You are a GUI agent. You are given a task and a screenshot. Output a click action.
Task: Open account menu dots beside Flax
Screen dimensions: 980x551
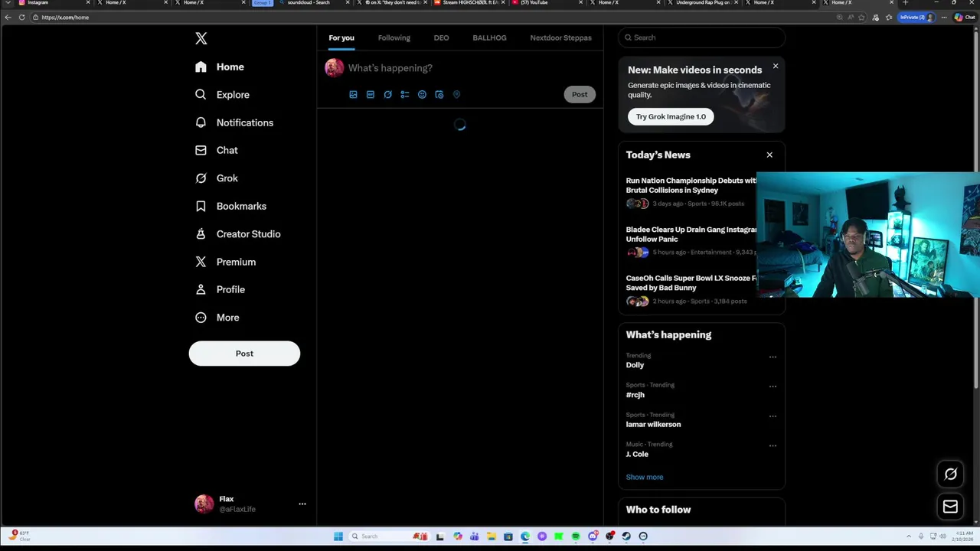302,504
